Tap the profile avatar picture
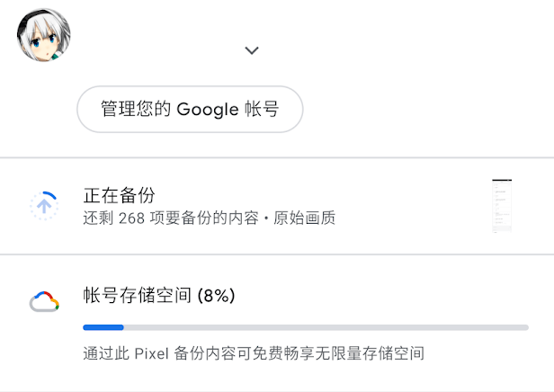 click(x=44, y=35)
